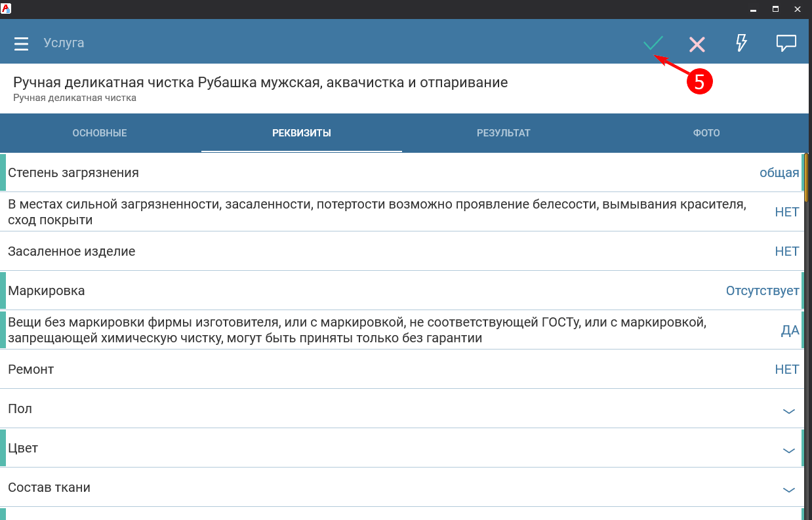The height and width of the screenshot is (520, 812).
Task: Go to the ФОТО tab
Action: coord(706,133)
